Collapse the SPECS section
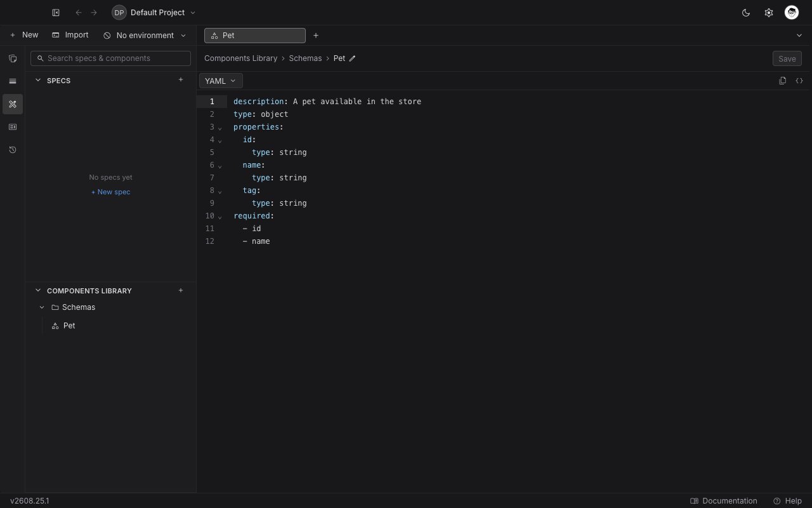 (38, 80)
